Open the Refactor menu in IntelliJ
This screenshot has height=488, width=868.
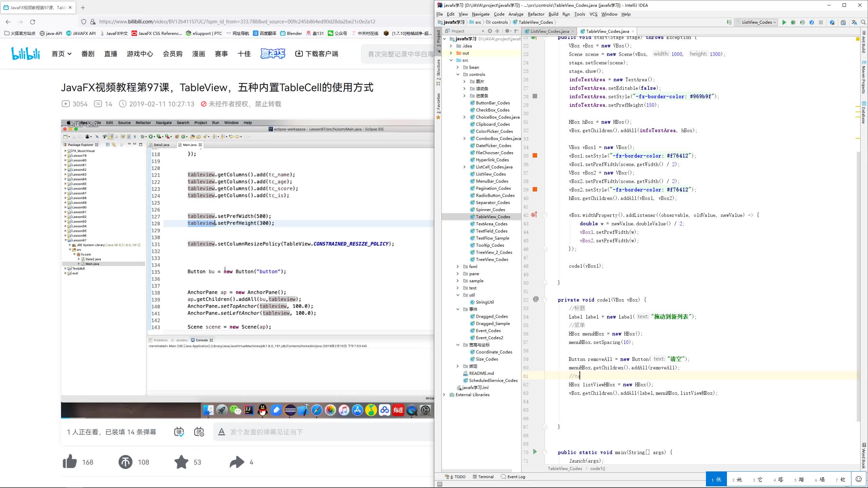click(x=536, y=14)
